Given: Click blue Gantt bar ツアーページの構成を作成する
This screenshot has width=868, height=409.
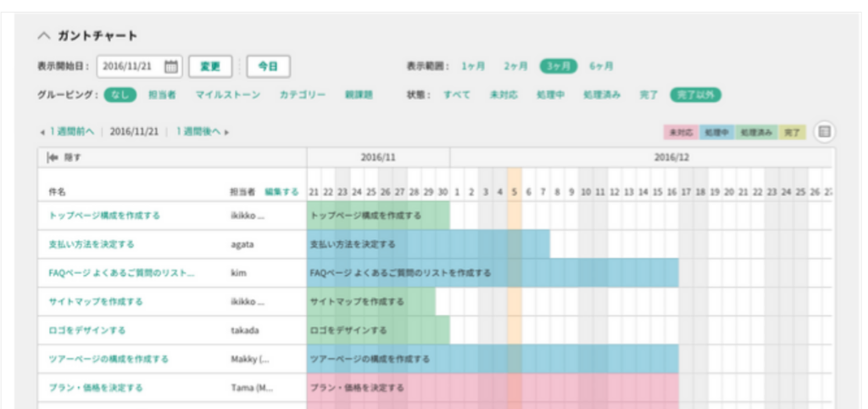Looking at the screenshot, I should click(x=492, y=359).
